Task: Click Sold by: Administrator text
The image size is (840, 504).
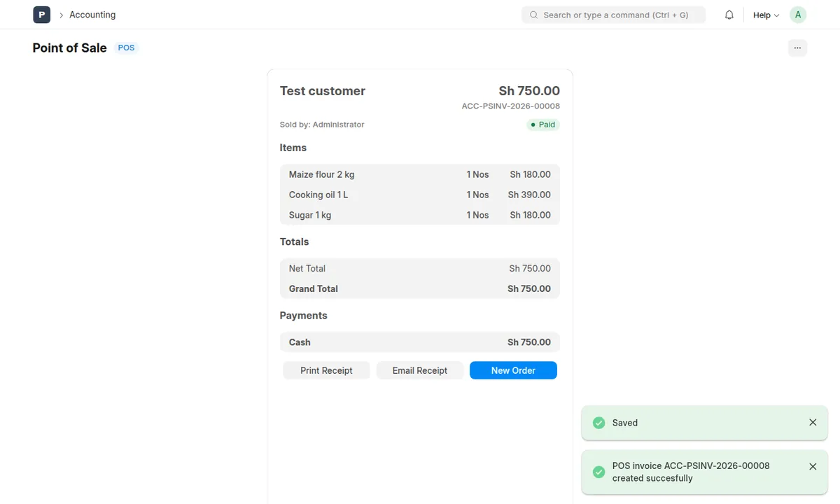Action: (322, 125)
